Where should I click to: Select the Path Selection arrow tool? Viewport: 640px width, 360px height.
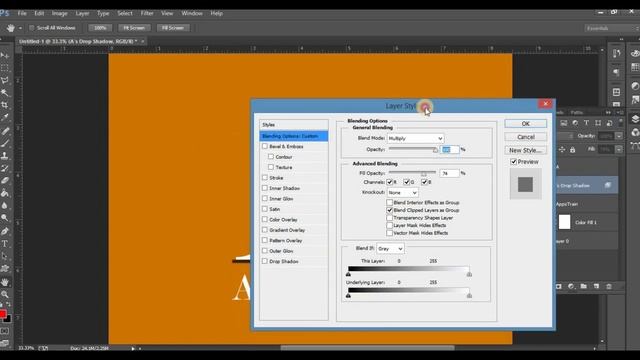tap(5, 256)
